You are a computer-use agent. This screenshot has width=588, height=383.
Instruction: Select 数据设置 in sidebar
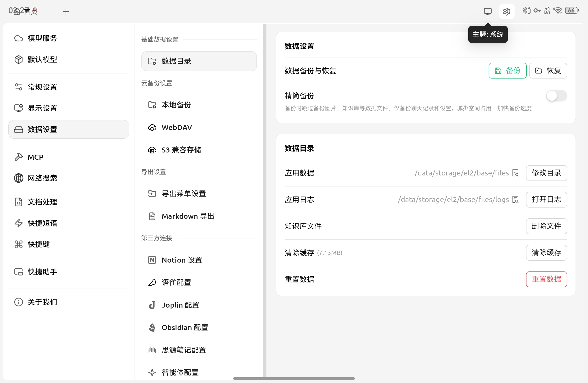pos(69,129)
